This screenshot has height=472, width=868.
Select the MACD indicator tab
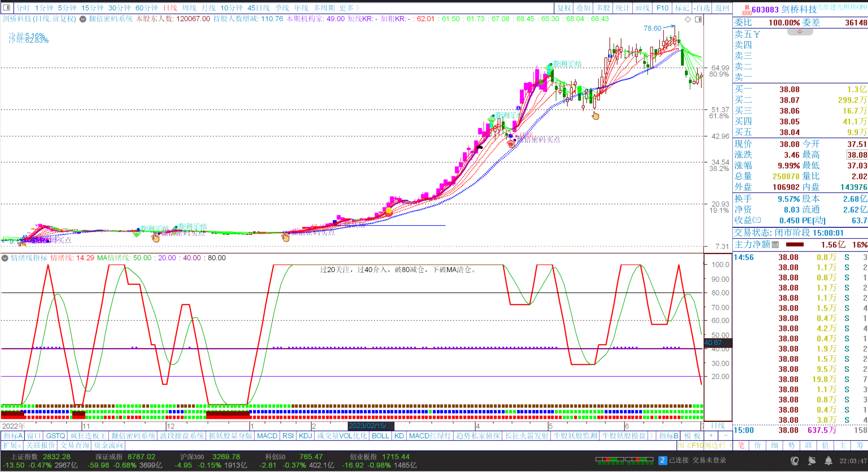tap(267, 436)
